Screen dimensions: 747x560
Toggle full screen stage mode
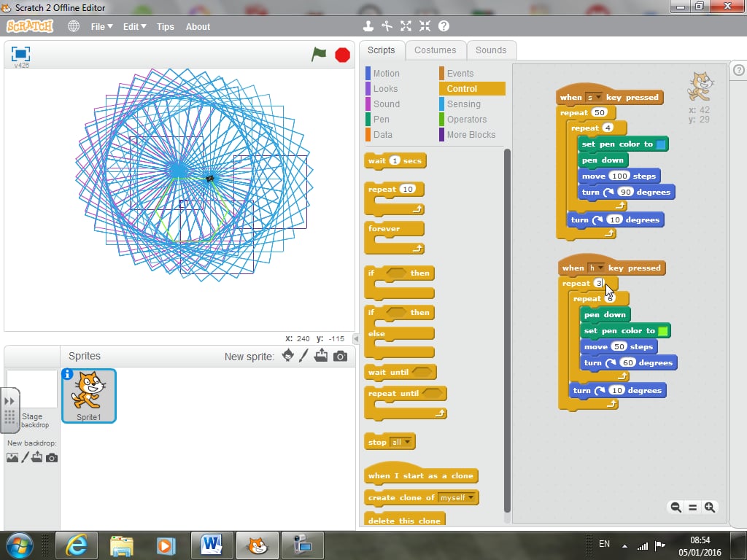(x=20, y=54)
